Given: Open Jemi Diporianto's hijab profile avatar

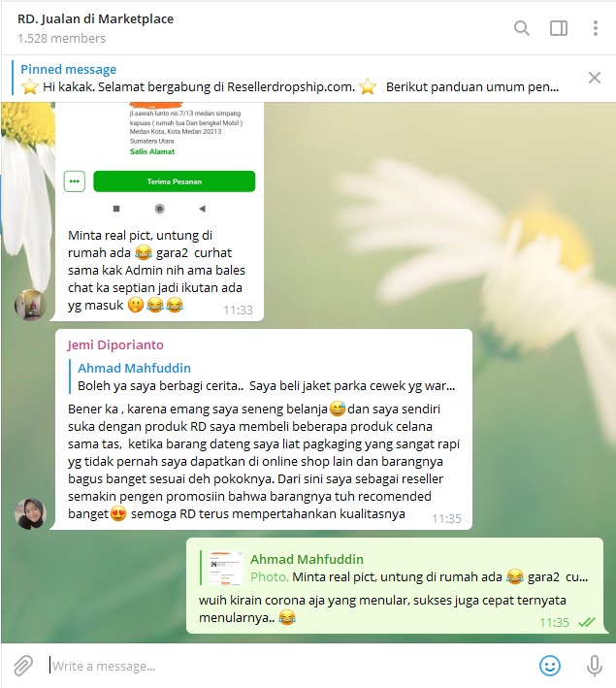Looking at the screenshot, I should coord(30,513).
